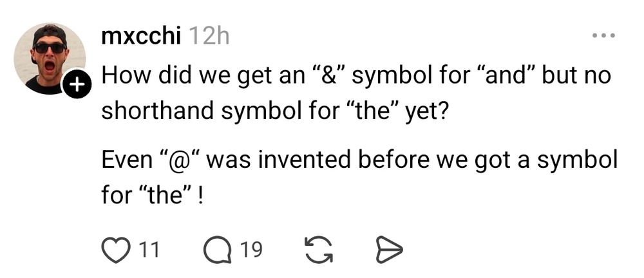This screenshot has width=644, height=278.
Task: Open the 19 replies count
Action: pos(252,248)
